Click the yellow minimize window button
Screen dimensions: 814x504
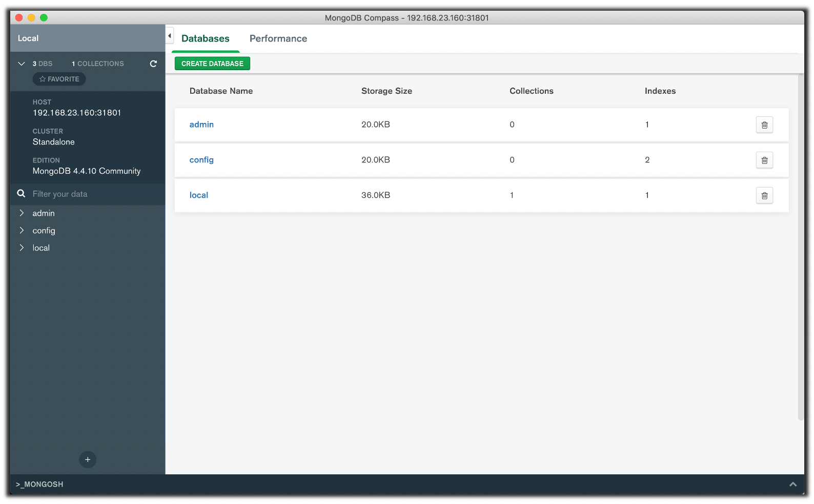(x=31, y=17)
